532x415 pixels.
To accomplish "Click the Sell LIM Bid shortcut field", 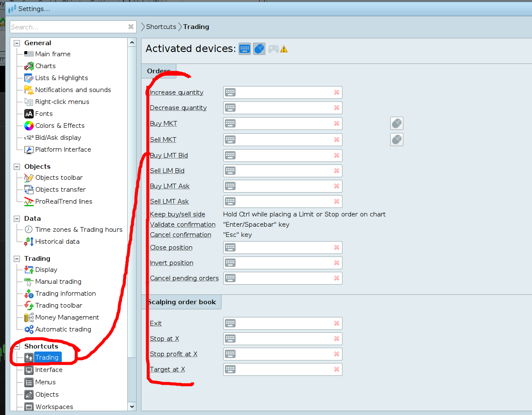I will pyautogui.click(x=283, y=171).
